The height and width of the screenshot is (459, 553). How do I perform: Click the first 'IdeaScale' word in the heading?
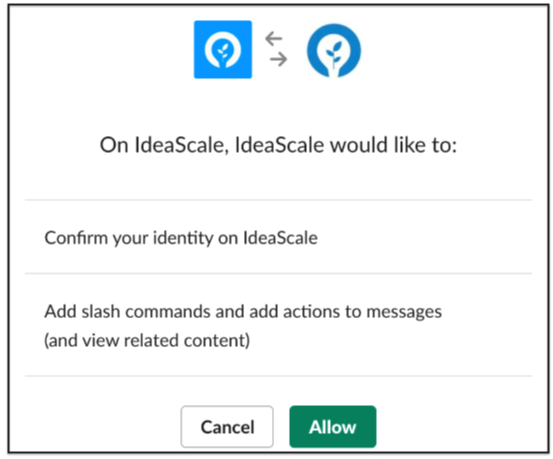click(x=179, y=145)
